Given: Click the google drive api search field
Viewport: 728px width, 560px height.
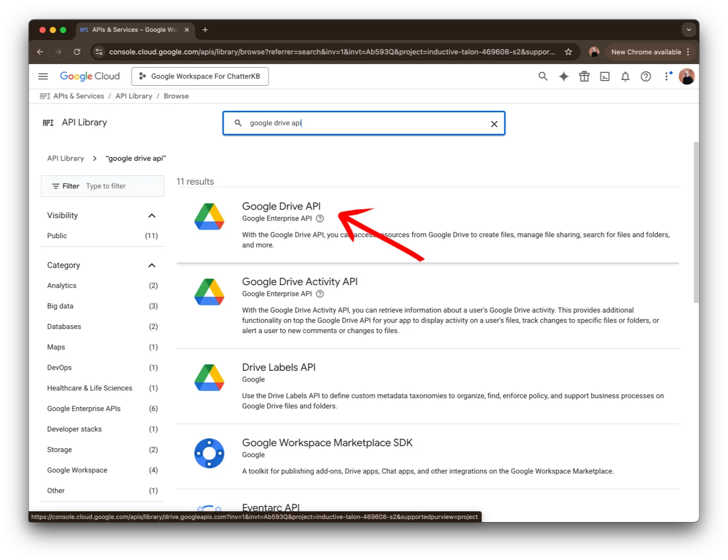Looking at the screenshot, I should point(364,124).
